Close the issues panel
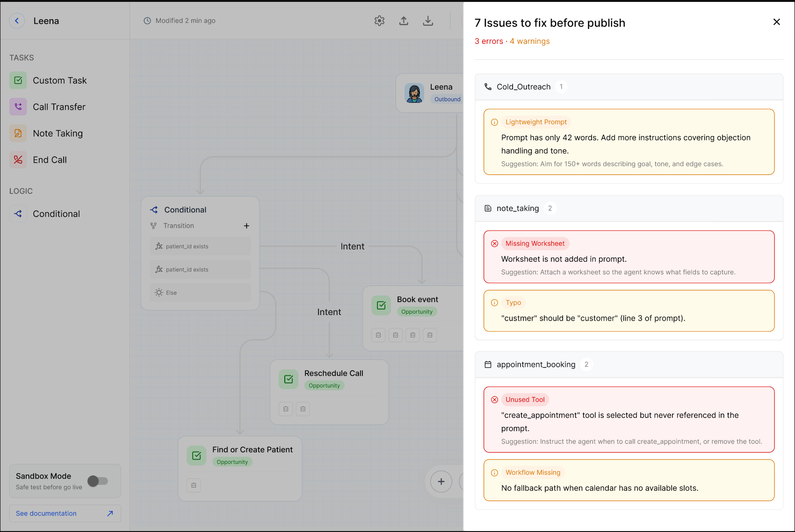 pyautogui.click(x=777, y=22)
